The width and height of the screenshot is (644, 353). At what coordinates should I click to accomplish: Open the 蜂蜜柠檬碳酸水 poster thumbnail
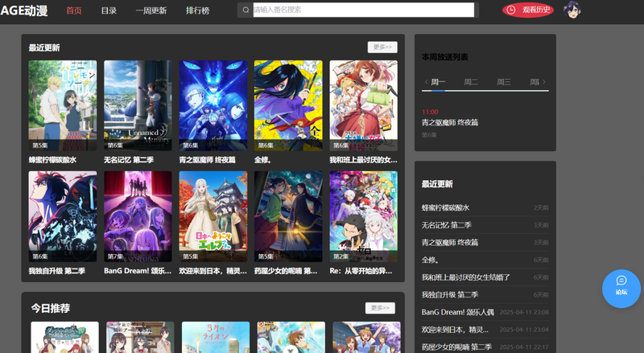coord(63,105)
